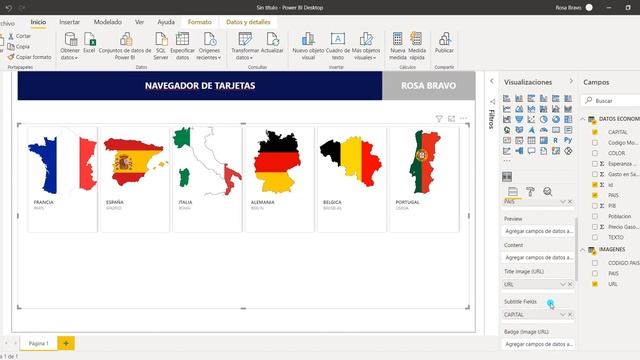Open the URL field well chevron

pyautogui.click(x=563, y=284)
